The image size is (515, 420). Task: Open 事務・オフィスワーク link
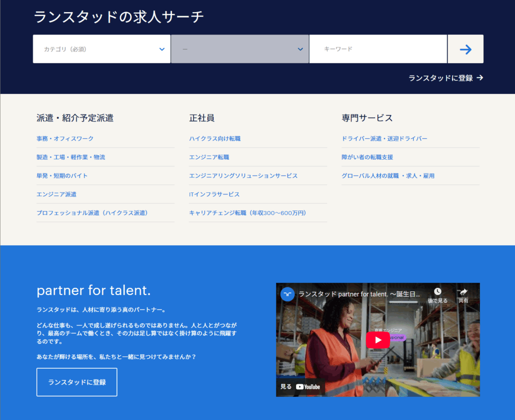(x=65, y=139)
